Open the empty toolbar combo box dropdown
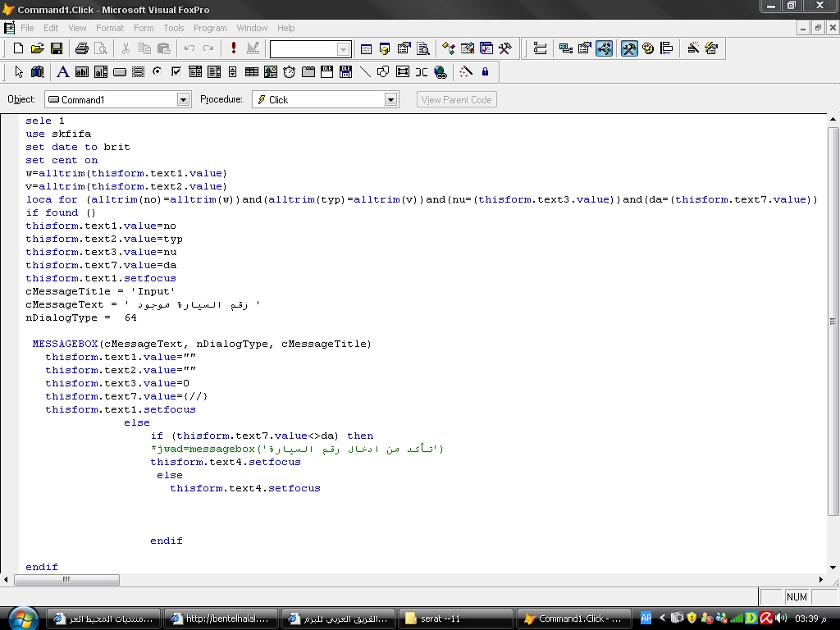 (344, 49)
